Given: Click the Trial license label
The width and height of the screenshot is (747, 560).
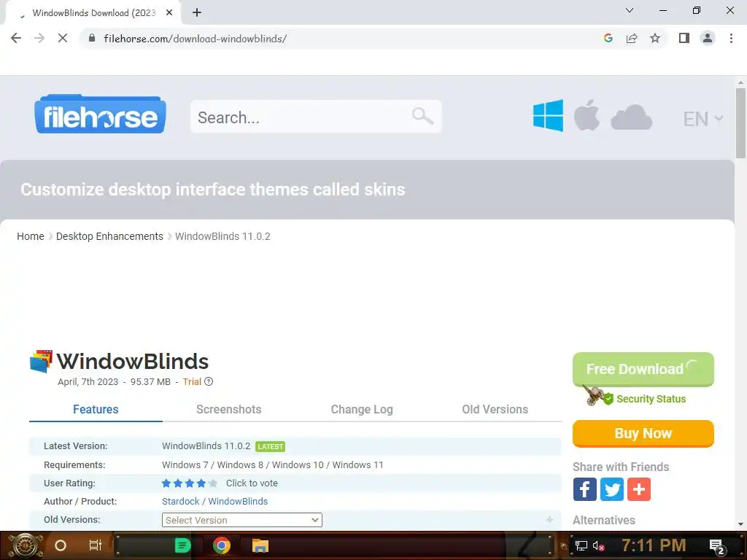Looking at the screenshot, I should [x=192, y=381].
